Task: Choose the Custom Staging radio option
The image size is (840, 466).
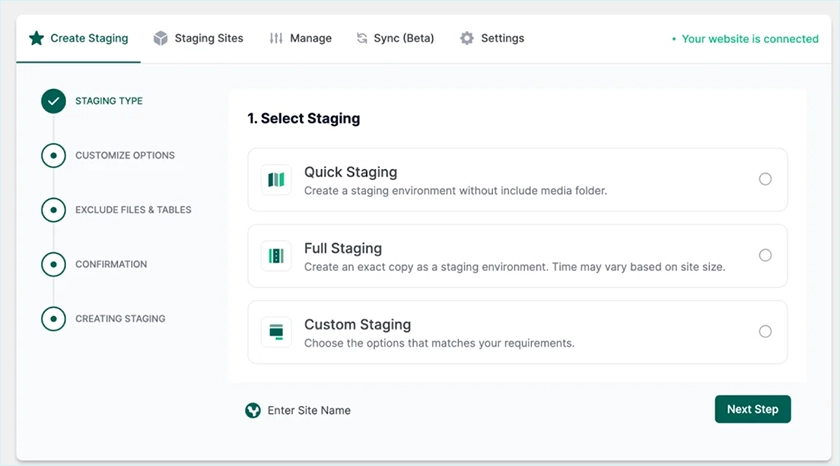Action: [x=765, y=331]
